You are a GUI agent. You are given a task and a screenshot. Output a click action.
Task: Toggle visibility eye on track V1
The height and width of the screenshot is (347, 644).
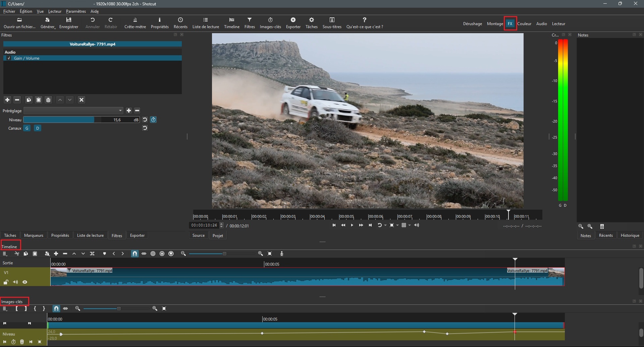(25, 282)
